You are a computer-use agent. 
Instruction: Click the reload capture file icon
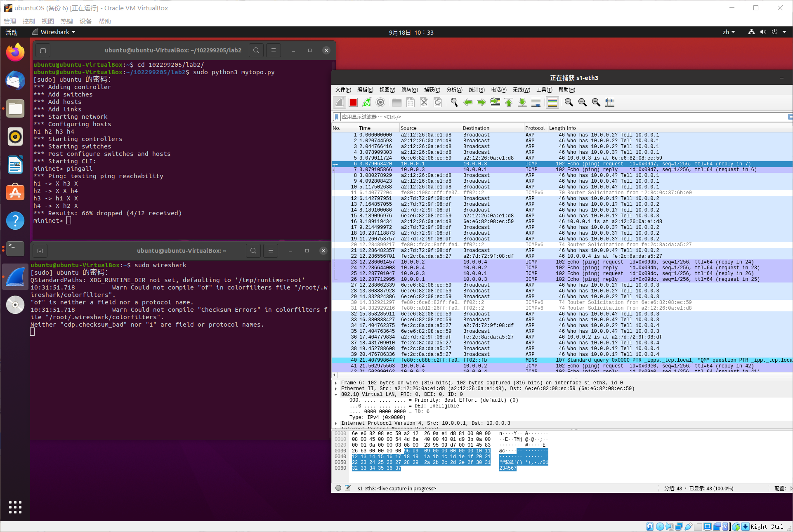click(438, 102)
